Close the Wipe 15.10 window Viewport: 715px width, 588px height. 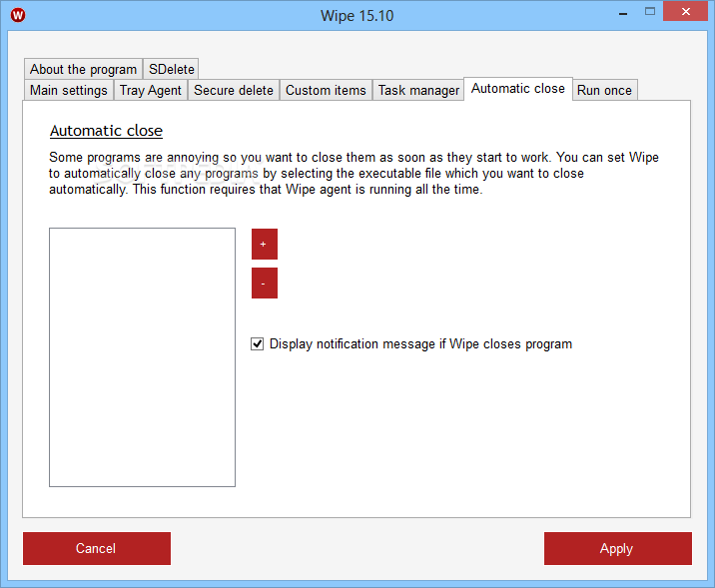685,11
